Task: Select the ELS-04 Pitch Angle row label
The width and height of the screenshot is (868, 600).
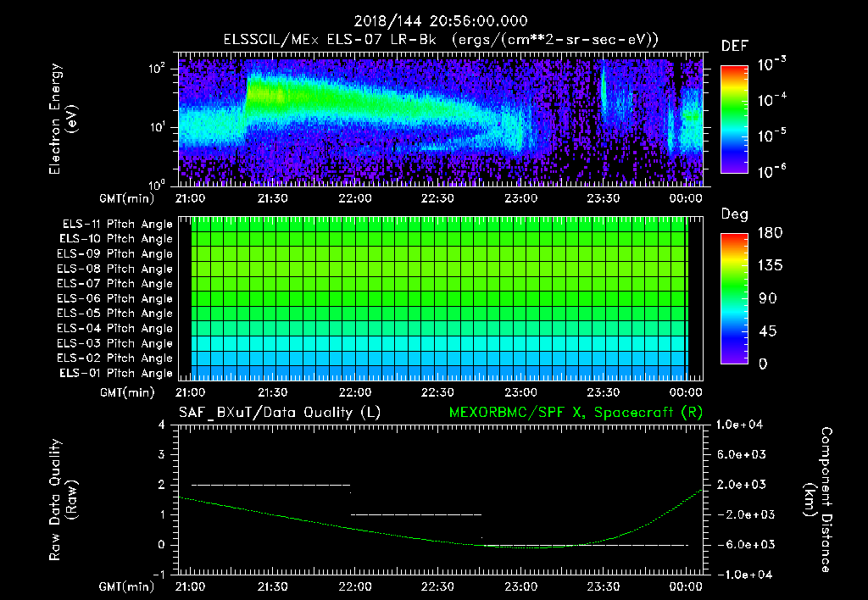Action: point(115,328)
